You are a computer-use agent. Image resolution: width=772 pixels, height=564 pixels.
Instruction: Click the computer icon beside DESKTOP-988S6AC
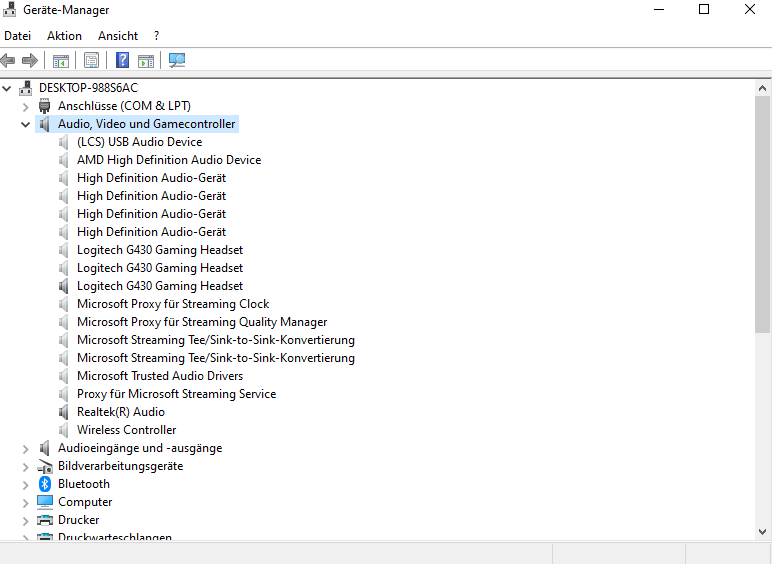[x=26, y=88]
